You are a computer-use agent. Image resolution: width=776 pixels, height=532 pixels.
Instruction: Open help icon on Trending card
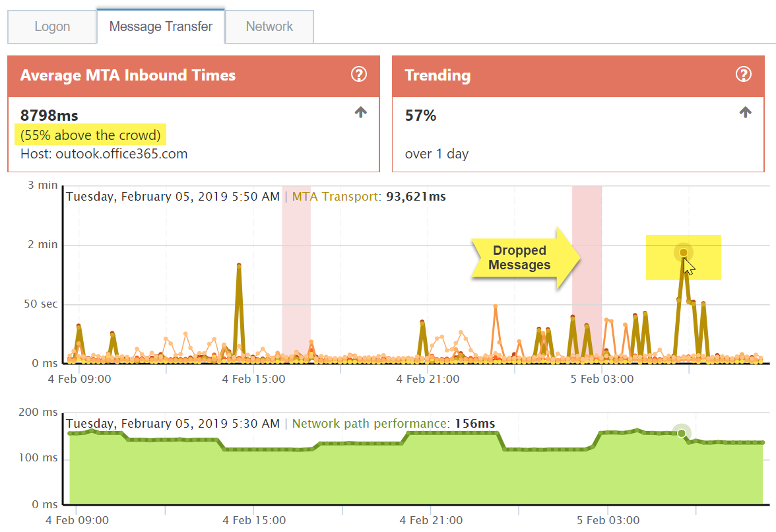[743, 74]
